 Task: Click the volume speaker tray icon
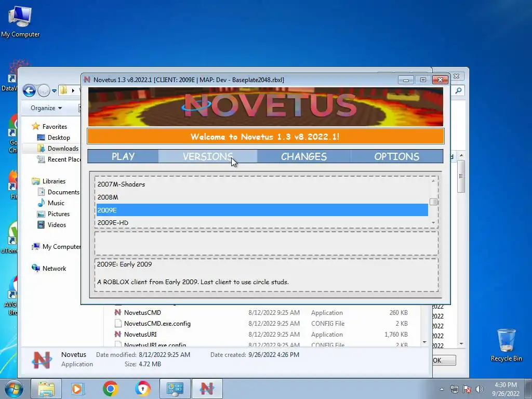(480, 389)
